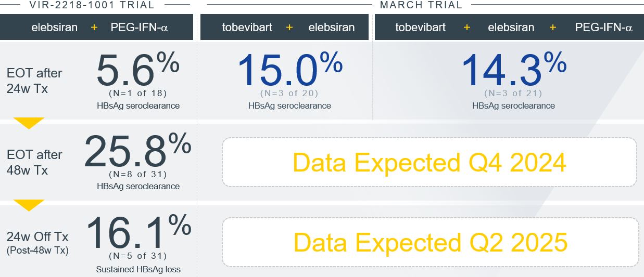
Task: Click the plus after tobevibart in the triple-combination header
Action: [466, 28]
